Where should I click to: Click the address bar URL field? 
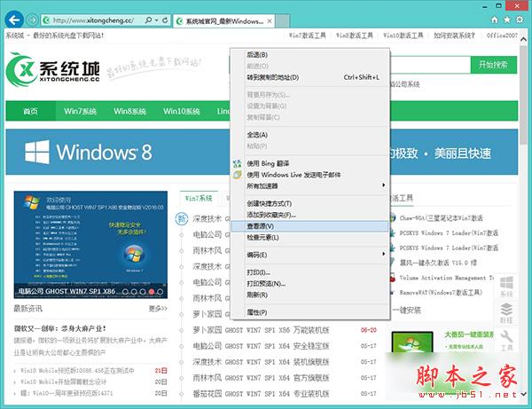pos(92,20)
